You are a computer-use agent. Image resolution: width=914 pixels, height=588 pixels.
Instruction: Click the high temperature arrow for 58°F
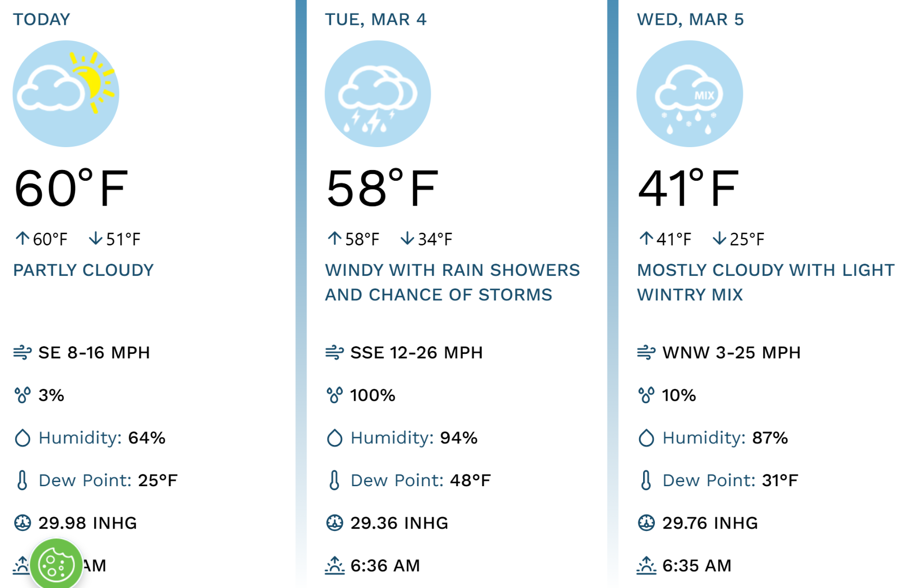pos(335,238)
